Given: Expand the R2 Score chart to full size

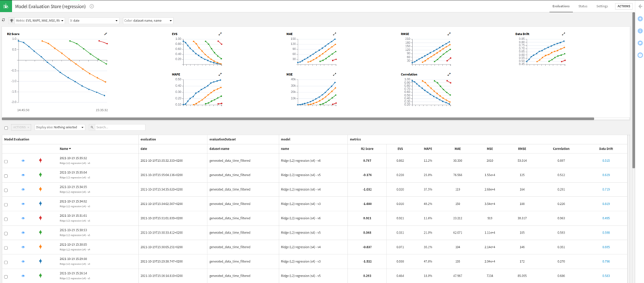Looking at the screenshot, I should coord(105,34).
